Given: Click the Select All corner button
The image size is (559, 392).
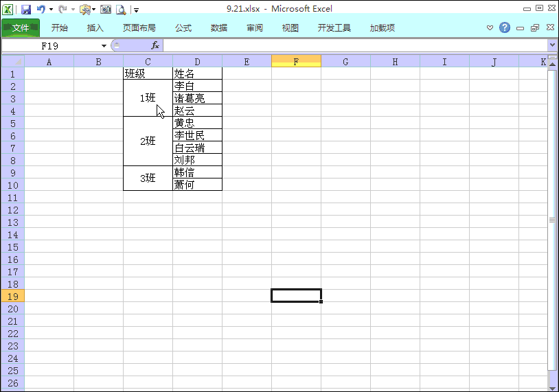Looking at the screenshot, I should 13,61.
